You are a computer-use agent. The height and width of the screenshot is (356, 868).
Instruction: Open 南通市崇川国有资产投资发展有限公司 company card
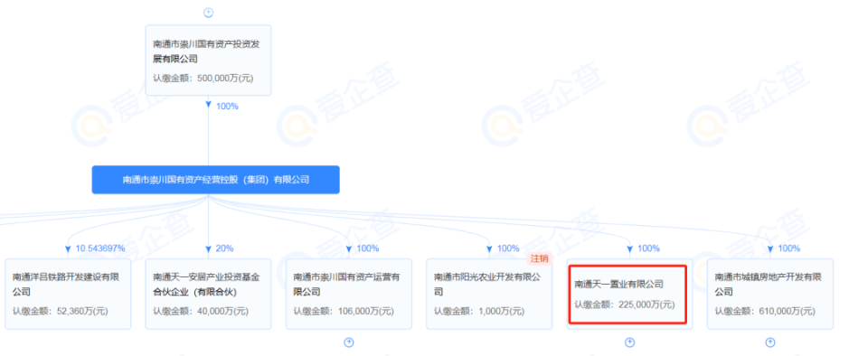pos(208,60)
